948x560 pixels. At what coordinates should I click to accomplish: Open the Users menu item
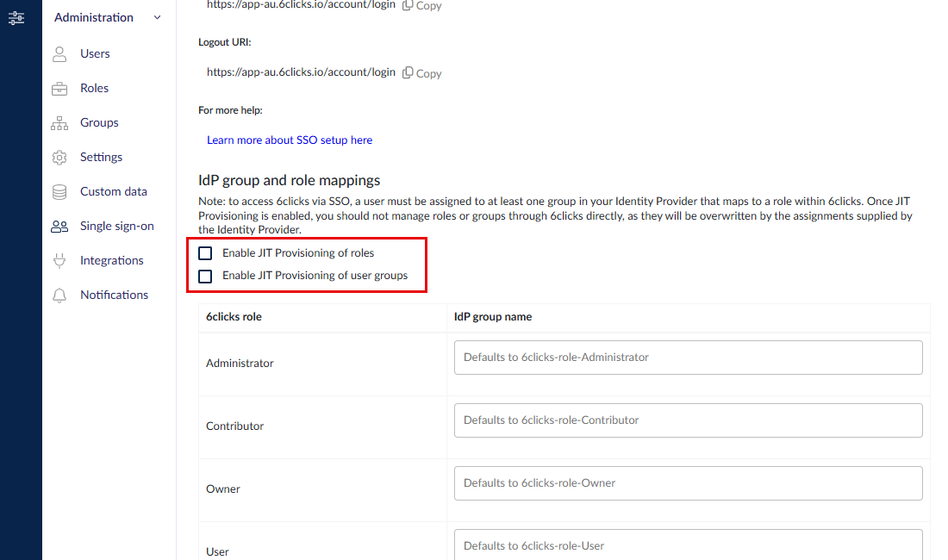(95, 53)
